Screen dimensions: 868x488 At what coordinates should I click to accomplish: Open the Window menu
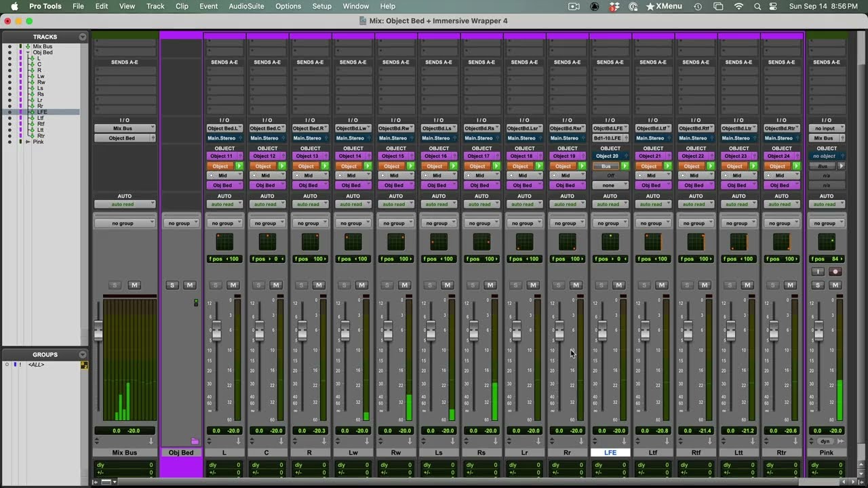click(356, 6)
